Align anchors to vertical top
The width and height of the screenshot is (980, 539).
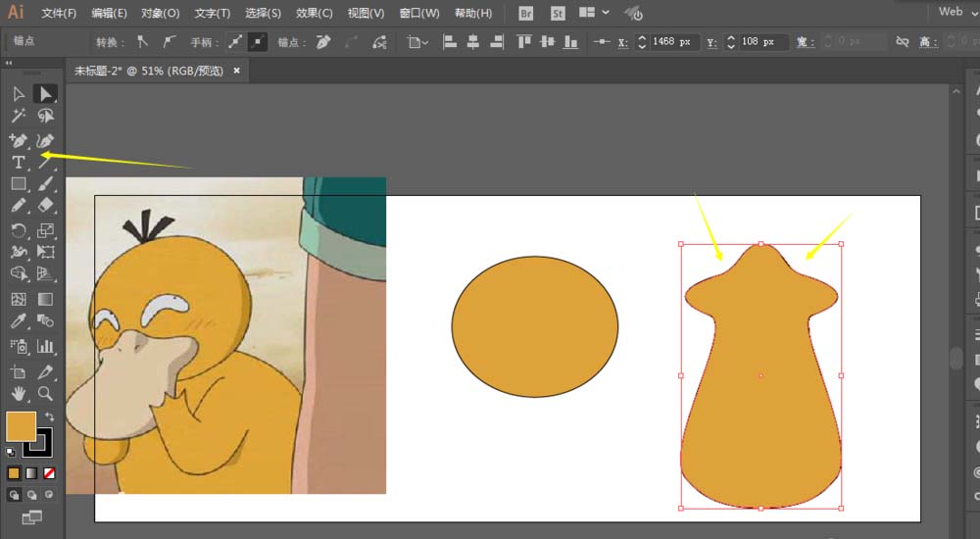click(523, 42)
